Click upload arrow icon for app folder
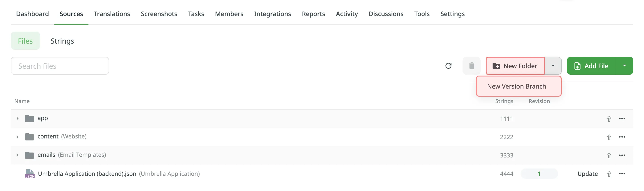 tap(609, 119)
